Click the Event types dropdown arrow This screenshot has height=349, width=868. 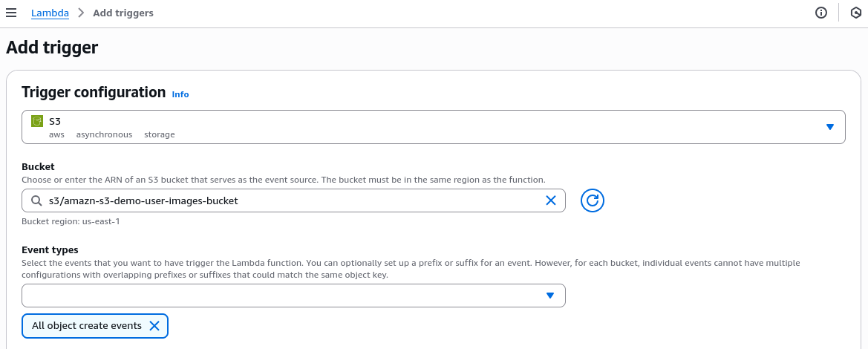[x=550, y=296]
